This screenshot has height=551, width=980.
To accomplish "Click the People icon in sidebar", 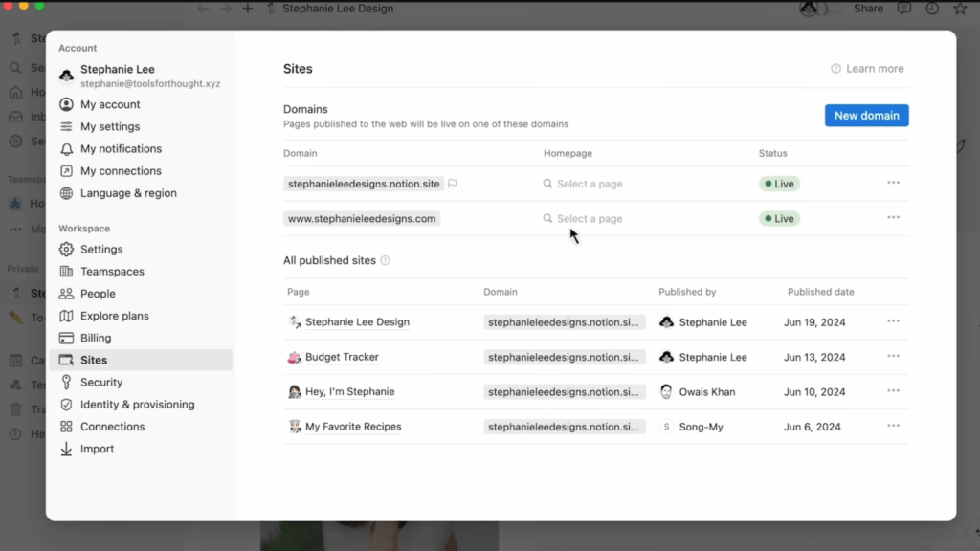I will pyautogui.click(x=66, y=294).
